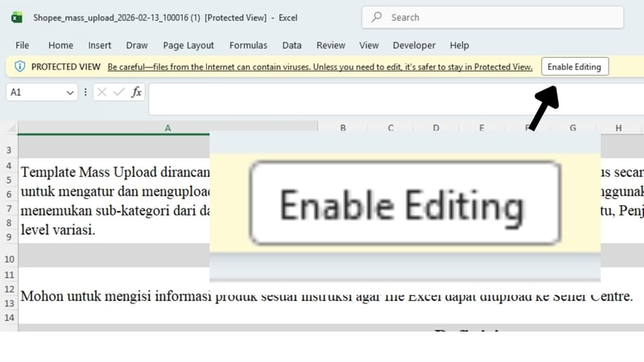Screen dimensions: 644x362
Task: Click the Insert Function fx icon
Action: click(x=136, y=93)
